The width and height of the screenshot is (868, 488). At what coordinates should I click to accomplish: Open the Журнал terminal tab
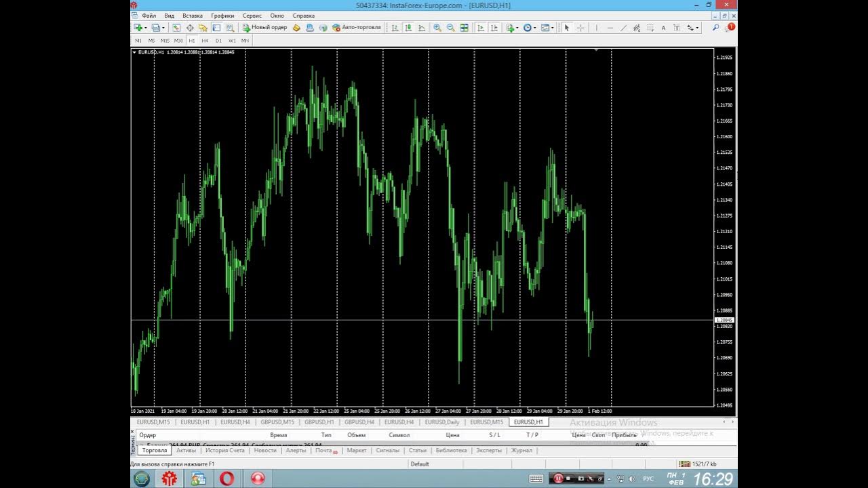[x=521, y=451]
